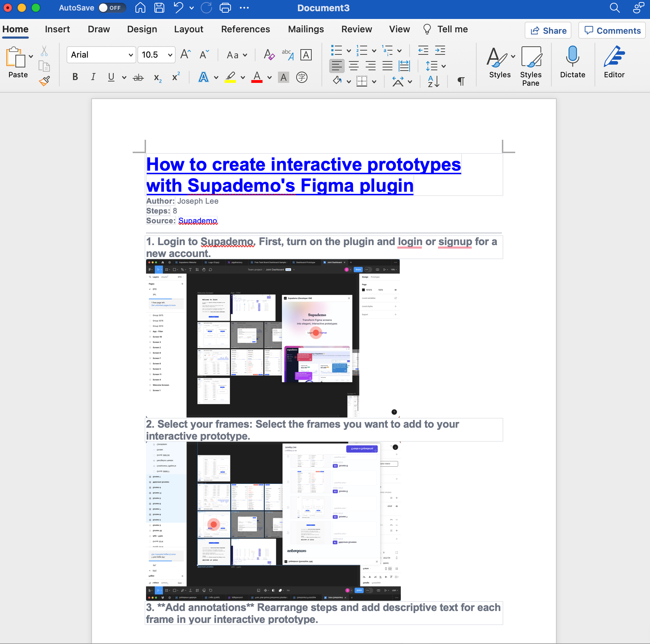Align text left
The image size is (650, 644).
(337, 66)
